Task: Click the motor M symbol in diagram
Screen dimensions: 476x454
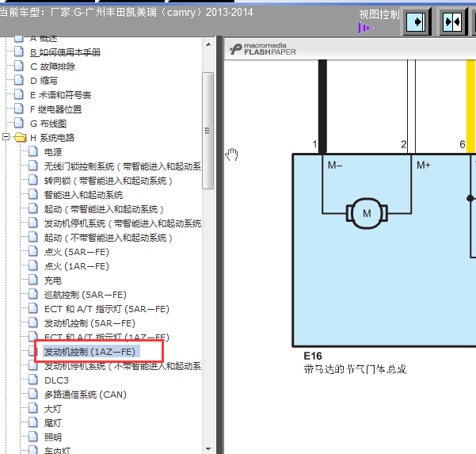Action: click(x=367, y=213)
